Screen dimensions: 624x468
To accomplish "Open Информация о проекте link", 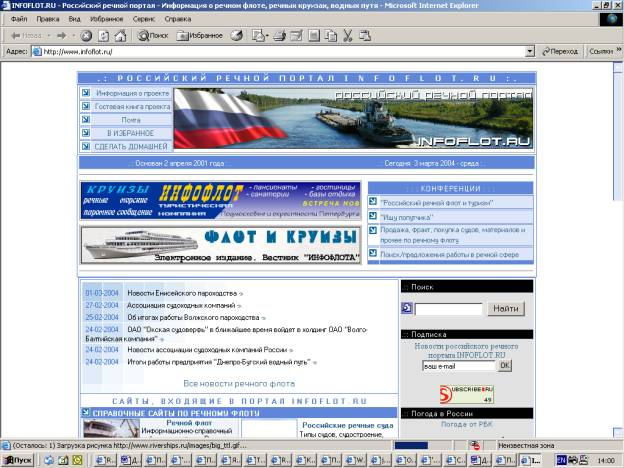I will click(133, 94).
